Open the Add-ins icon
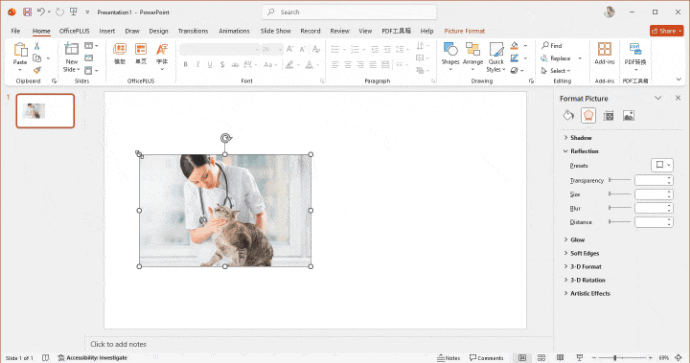 coord(604,49)
